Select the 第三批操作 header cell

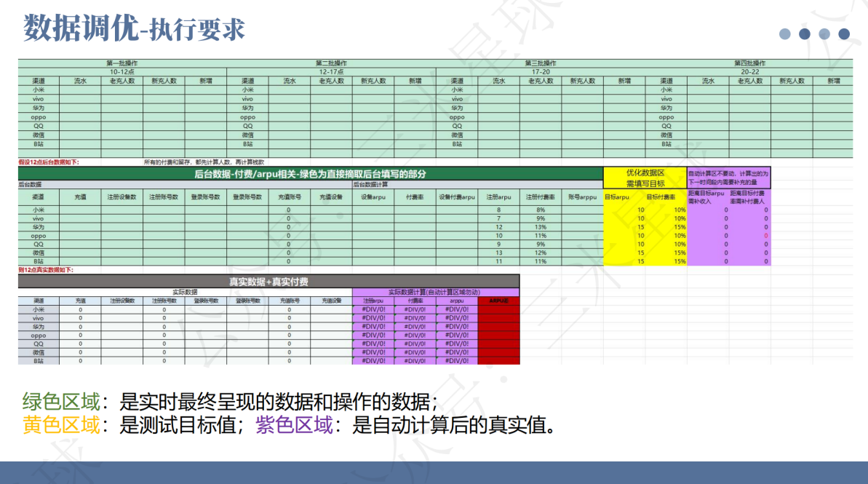[541, 63]
